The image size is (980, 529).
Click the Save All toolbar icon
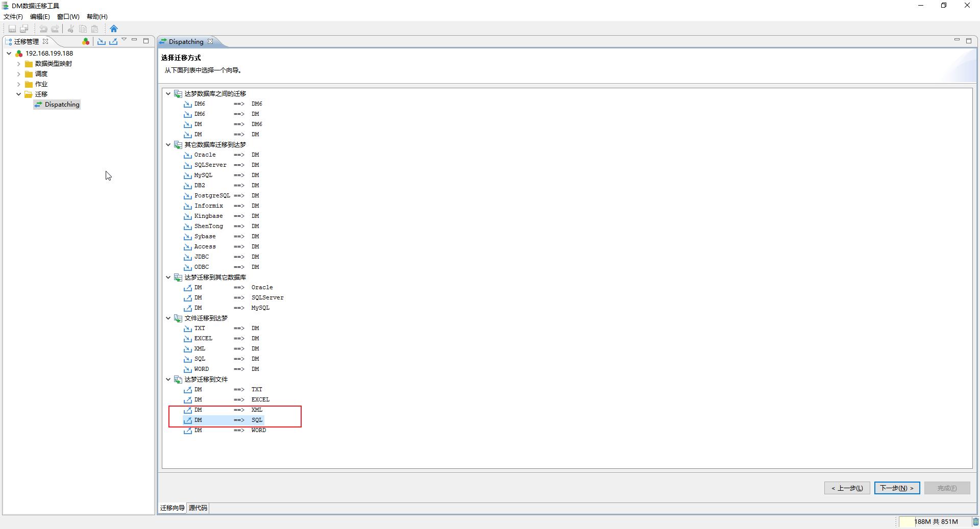click(x=24, y=29)
